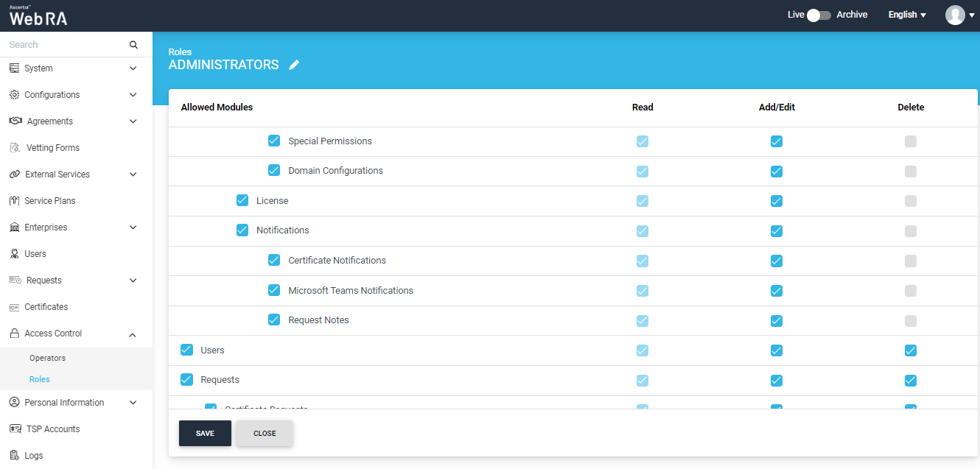
Task: Click the TSP Accounts sidebar icon
Action: pos(14,429)
